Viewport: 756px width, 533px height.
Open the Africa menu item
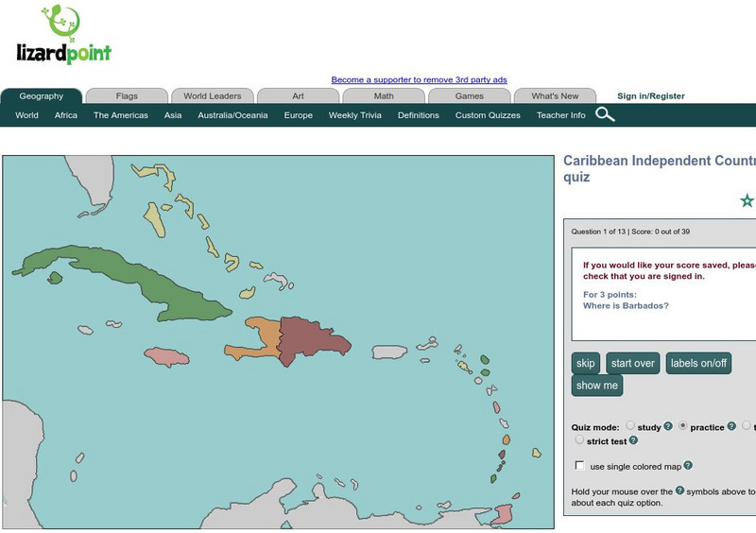click(66, 115)
